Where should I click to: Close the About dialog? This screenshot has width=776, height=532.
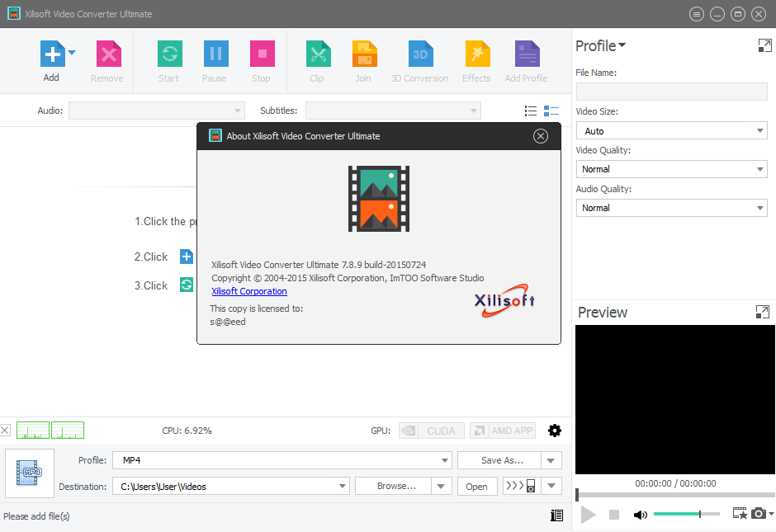[541, 136]
